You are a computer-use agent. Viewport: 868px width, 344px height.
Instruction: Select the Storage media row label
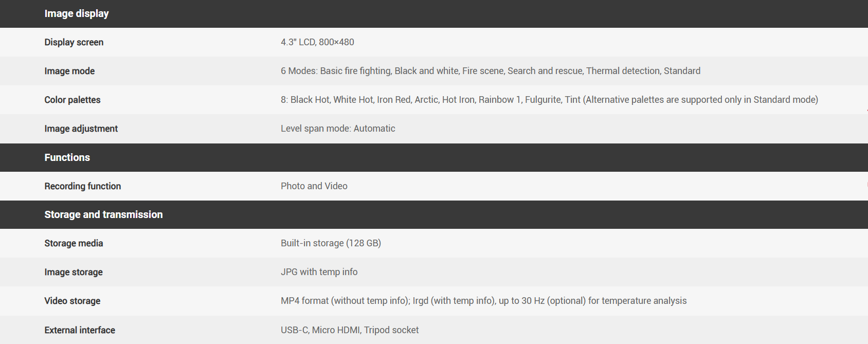coord(74,243)
